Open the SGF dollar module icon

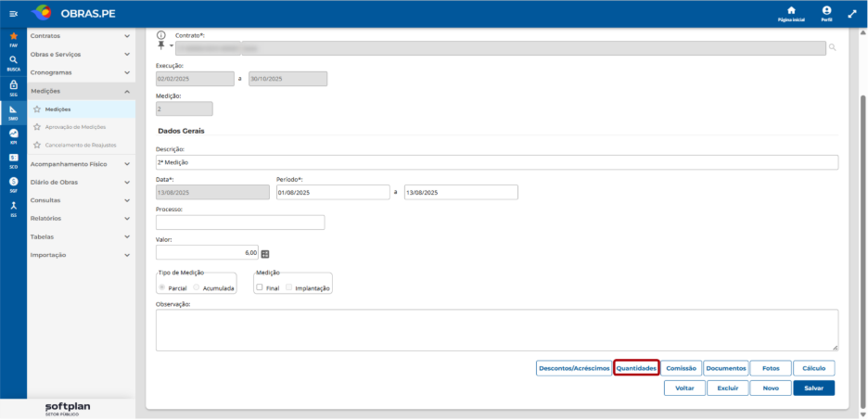pos(13,182)
